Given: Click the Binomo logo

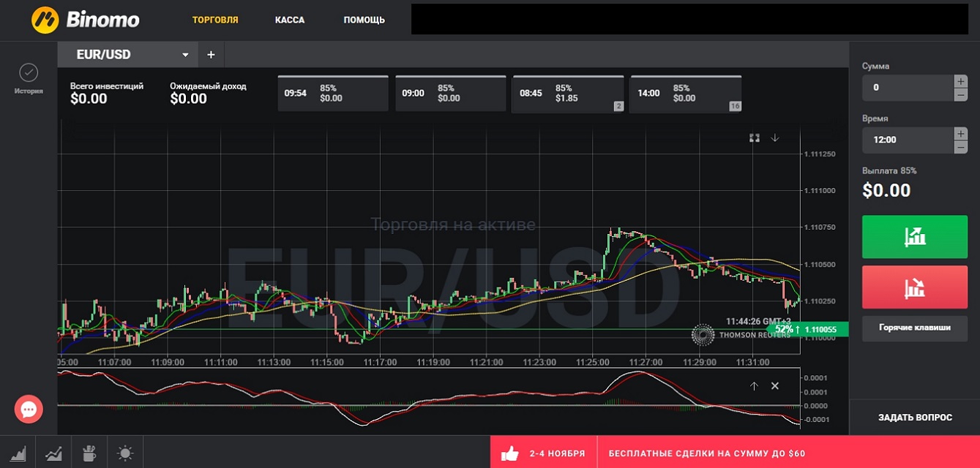Looking at the screenshot, I should [85, 20].
